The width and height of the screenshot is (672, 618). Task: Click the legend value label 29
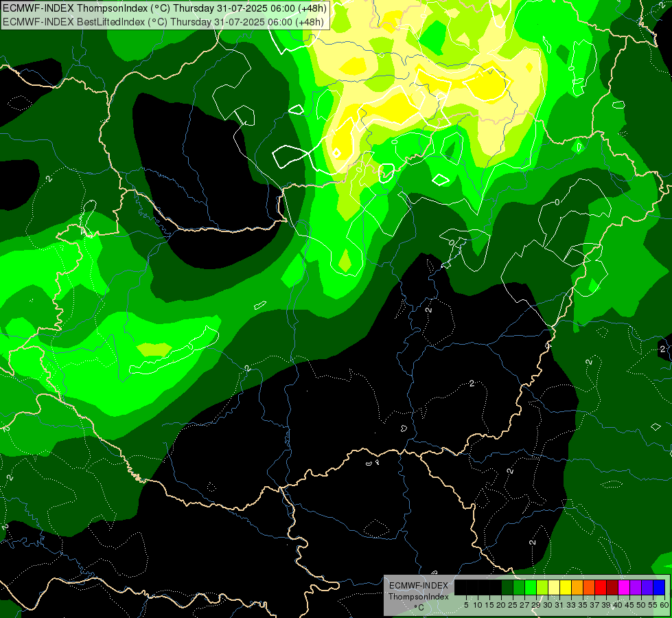[x=536, y=605]
